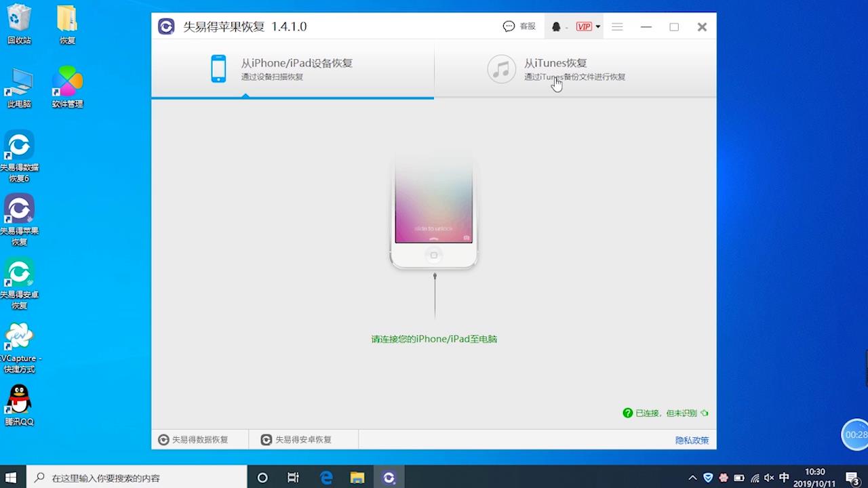Open Cortana circle on taskbar
Image resolution: width=868 pixels, height=488 pixels.
point(262,477)
